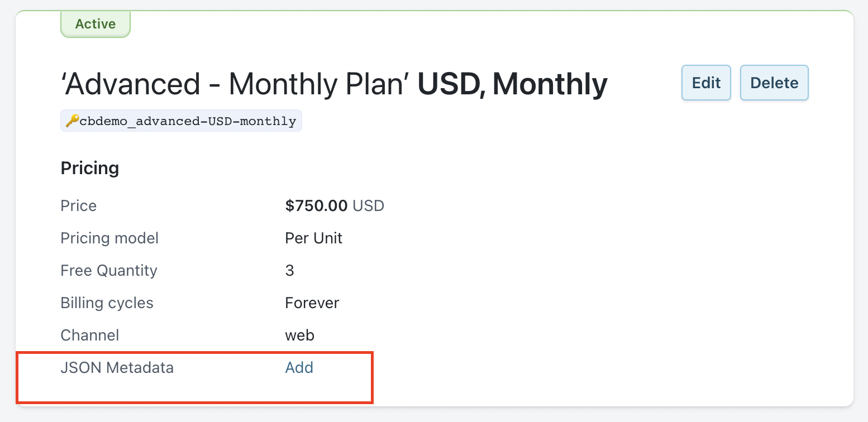Click the Channel field label
The height and width of the screenshot is (422, 868).
(x=89, y=335)
